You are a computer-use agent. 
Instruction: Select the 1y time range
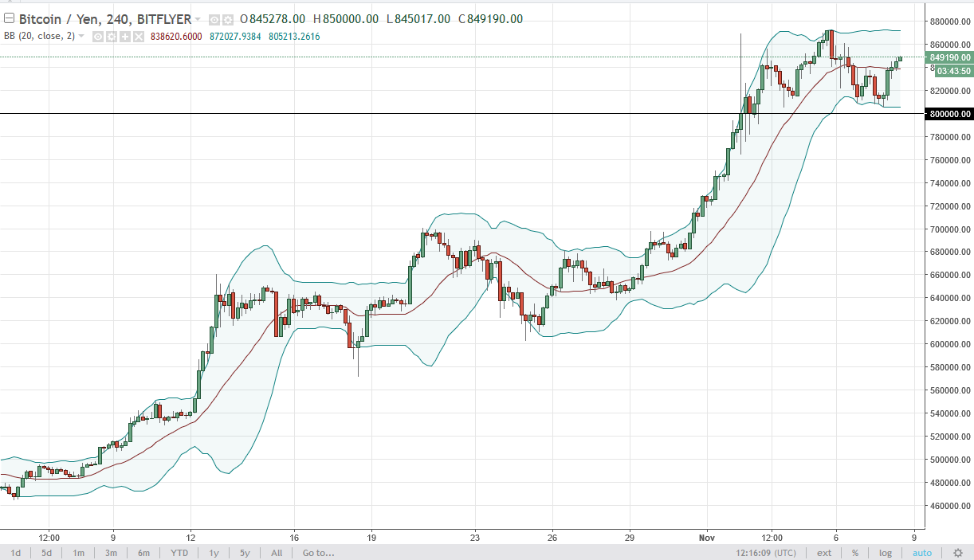tap(214, 553)
